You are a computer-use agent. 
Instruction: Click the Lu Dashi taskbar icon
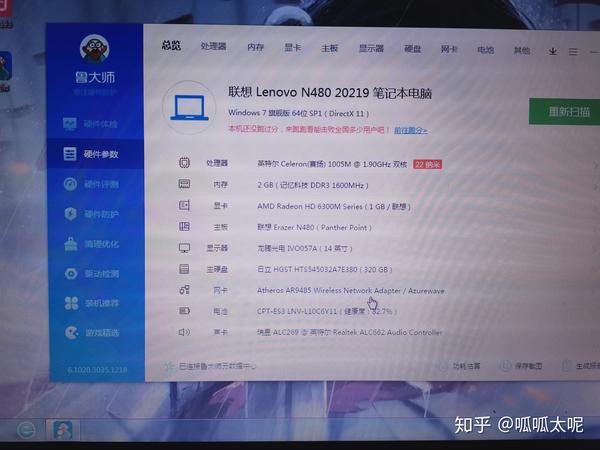(63, 430)
